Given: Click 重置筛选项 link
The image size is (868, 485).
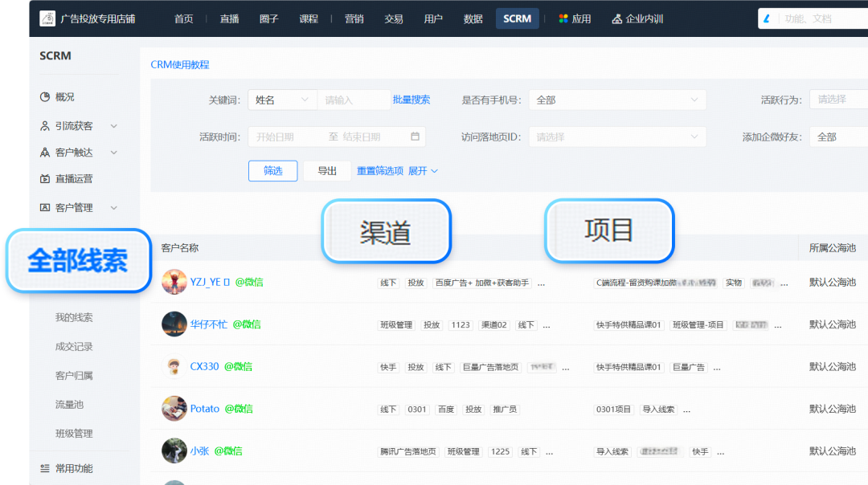Looking at the screenshot, I should [x=379, y=171].
